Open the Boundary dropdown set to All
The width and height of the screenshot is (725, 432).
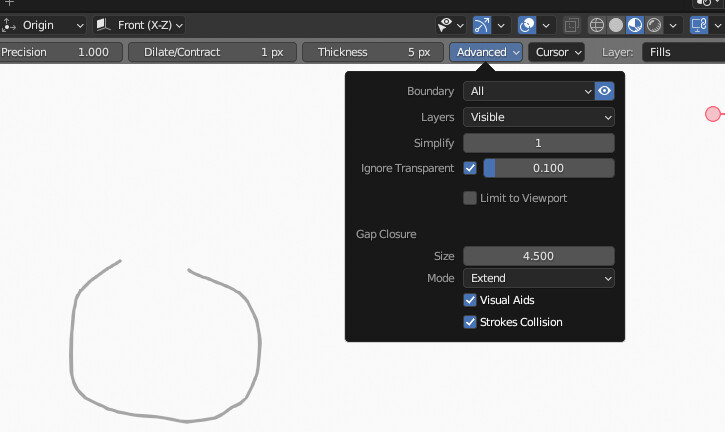click(529, 91)
